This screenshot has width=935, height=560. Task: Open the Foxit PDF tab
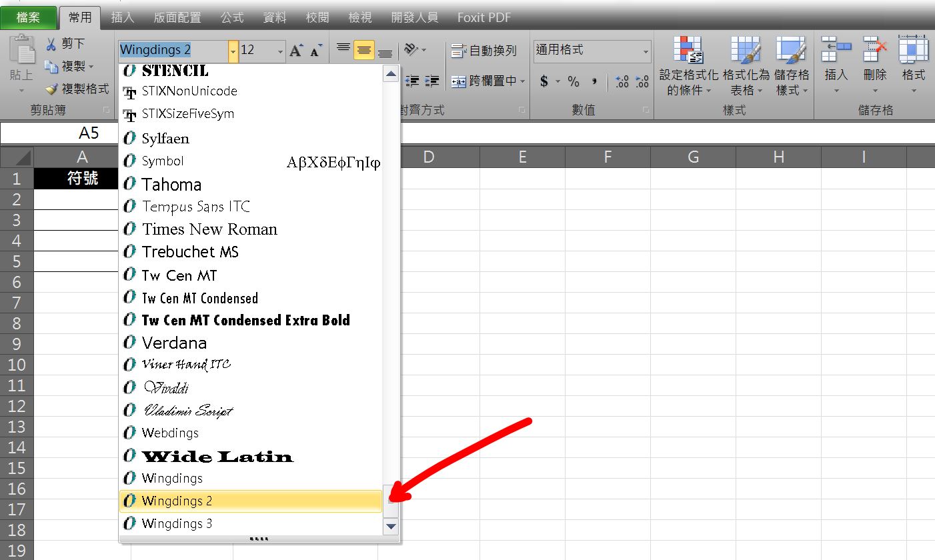pyautogui.click(x=484, y=17)
